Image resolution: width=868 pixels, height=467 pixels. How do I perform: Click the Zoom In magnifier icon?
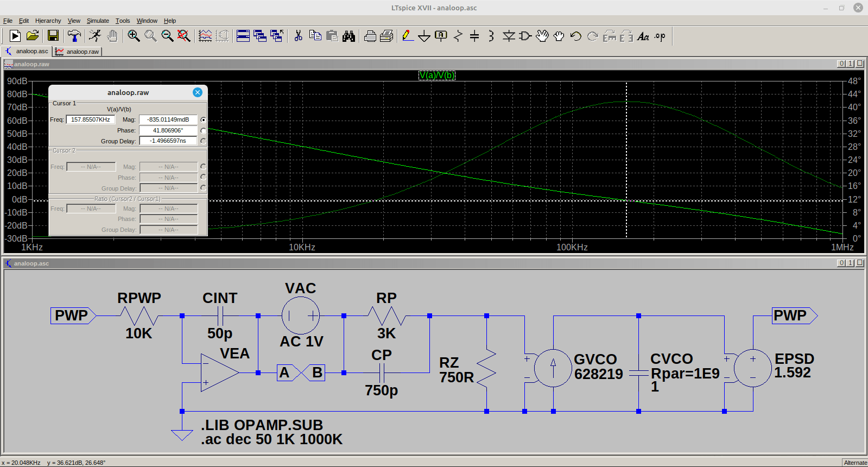[x=134, y=36]
